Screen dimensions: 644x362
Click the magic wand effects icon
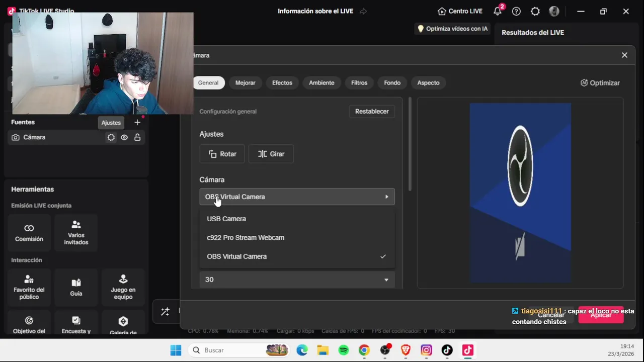click(x=165, y=312)
